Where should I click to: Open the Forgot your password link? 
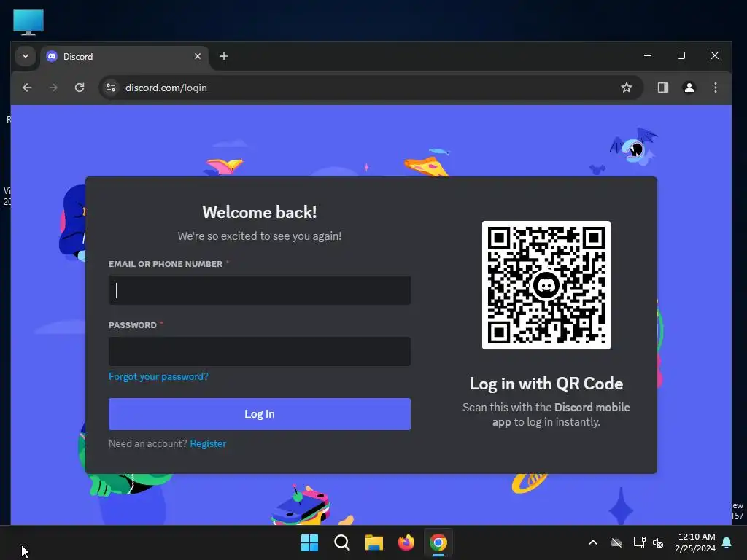[x=158, y=377]
